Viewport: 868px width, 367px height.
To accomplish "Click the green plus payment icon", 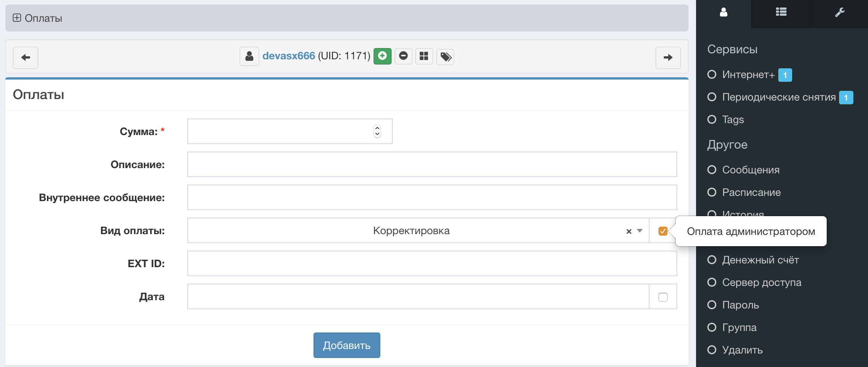I will (382, 56).
